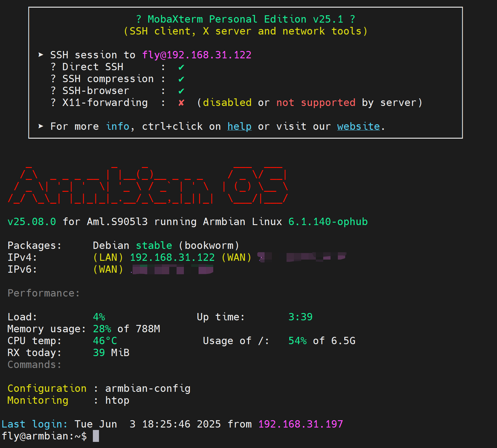Image resolution: width=497 pixels, height=448 pixels.
Task: Click the 'not supported' red text
Action: click(316, 103)
